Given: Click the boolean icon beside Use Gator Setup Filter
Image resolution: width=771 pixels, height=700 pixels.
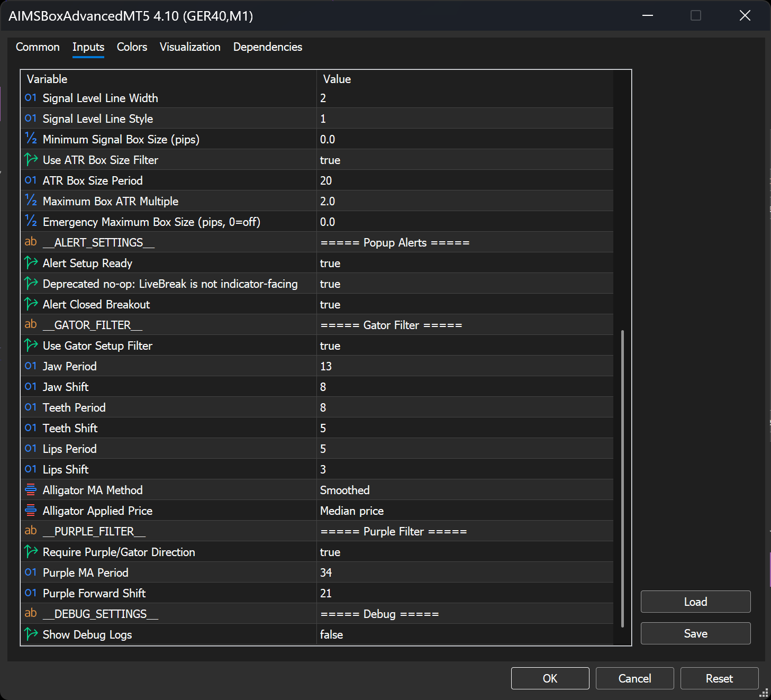Looking at the screenshot, I should (x=31, y=345).
